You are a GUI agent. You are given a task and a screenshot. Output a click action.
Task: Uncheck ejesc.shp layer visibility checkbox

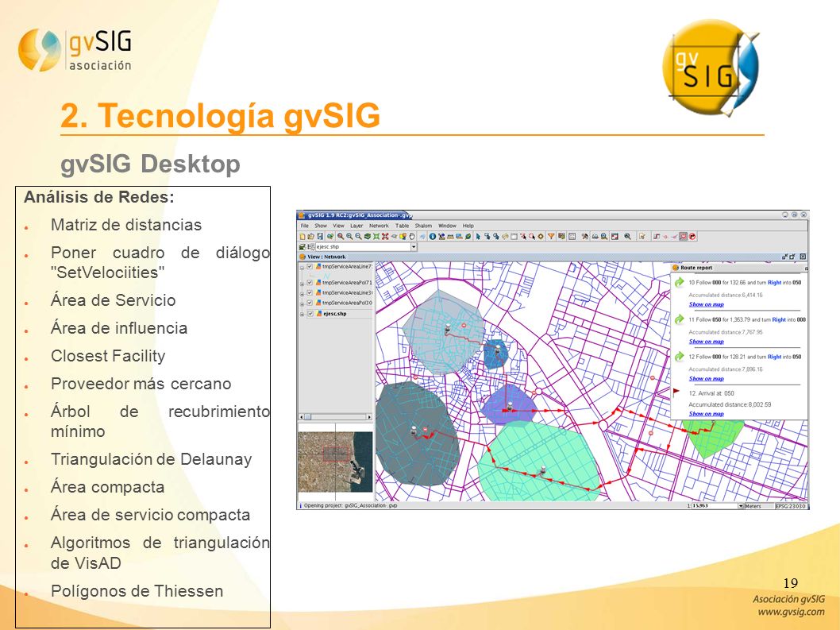(310, 314)
